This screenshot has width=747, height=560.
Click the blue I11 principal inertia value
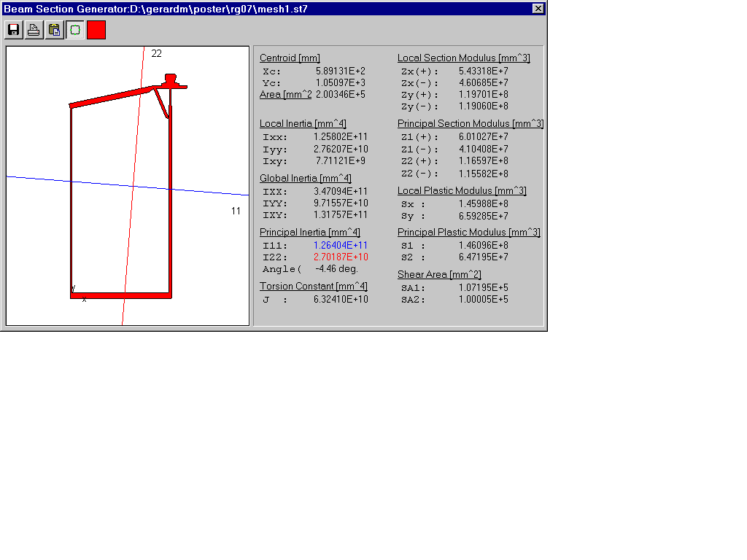pos(341,246)
